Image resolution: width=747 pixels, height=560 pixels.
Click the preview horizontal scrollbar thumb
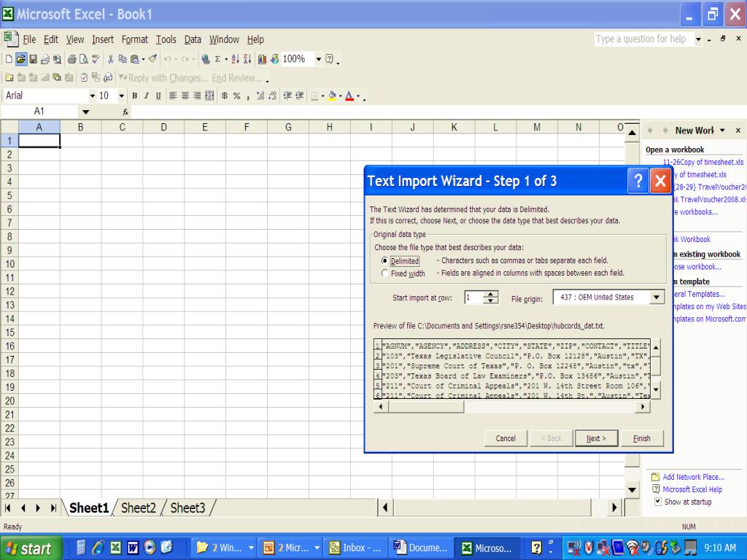click(426, 407)
